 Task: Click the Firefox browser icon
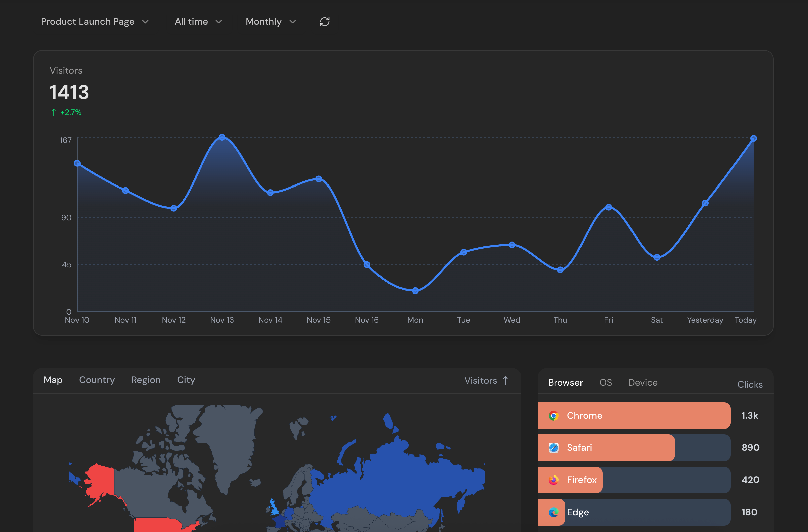553,480
